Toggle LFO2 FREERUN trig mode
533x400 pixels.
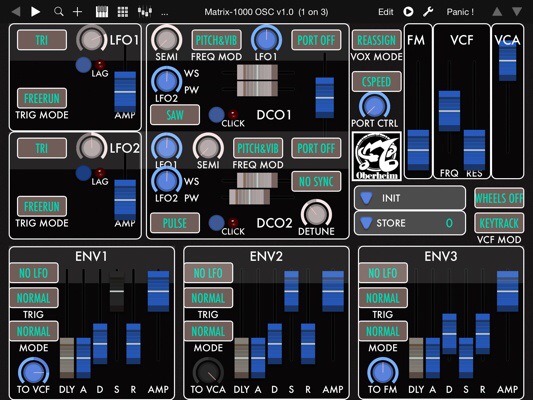(42, 206)
